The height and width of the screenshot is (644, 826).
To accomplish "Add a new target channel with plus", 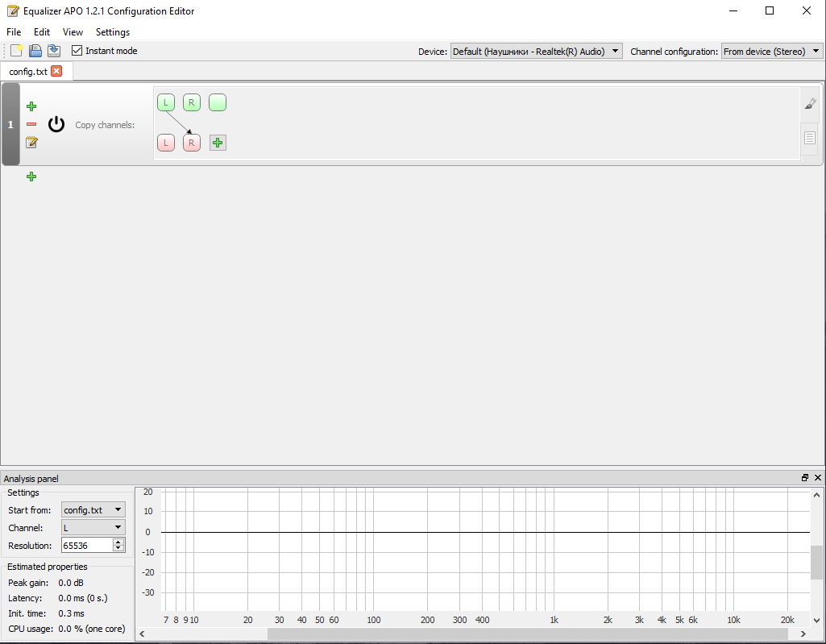I will [218, 143].
